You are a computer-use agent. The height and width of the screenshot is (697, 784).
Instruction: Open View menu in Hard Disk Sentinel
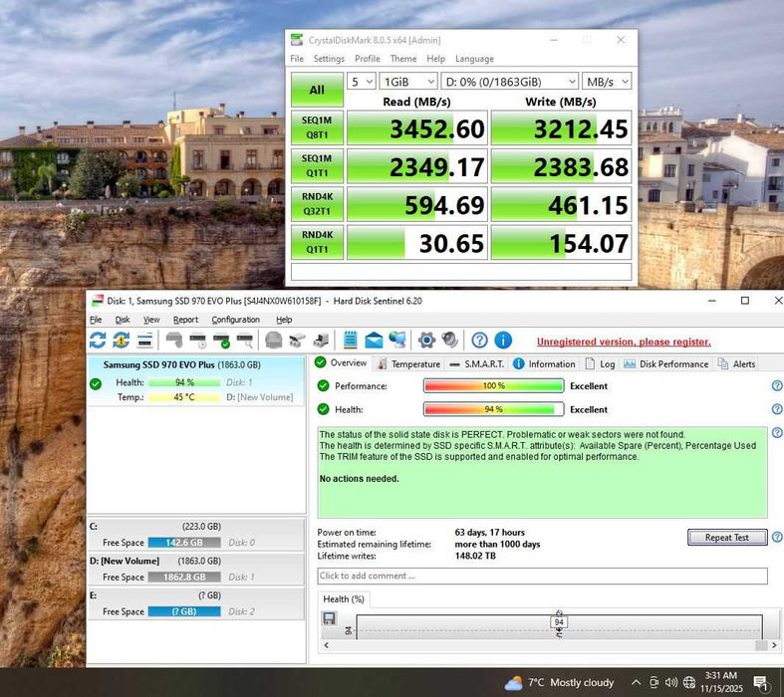coord(151,320)
